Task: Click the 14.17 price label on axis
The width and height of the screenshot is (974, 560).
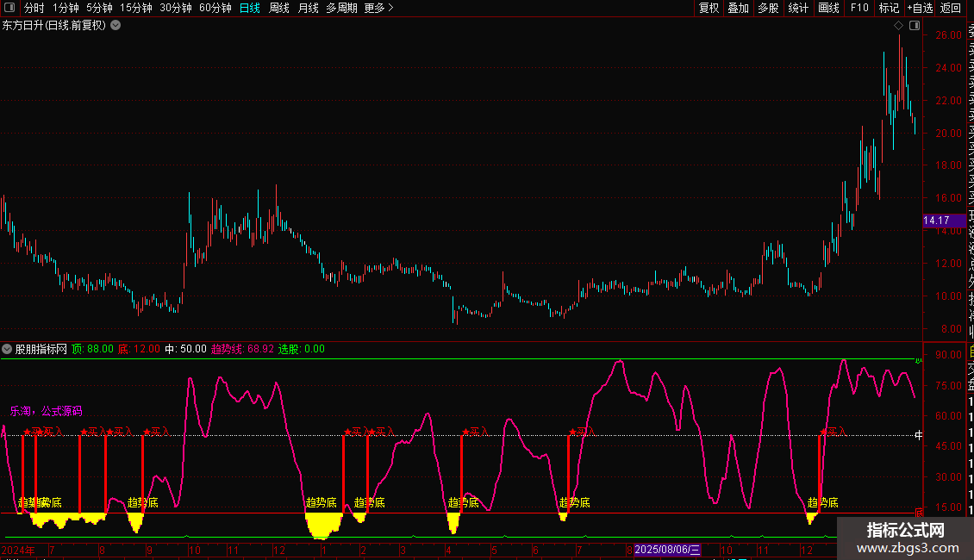Action: [936, 221]
